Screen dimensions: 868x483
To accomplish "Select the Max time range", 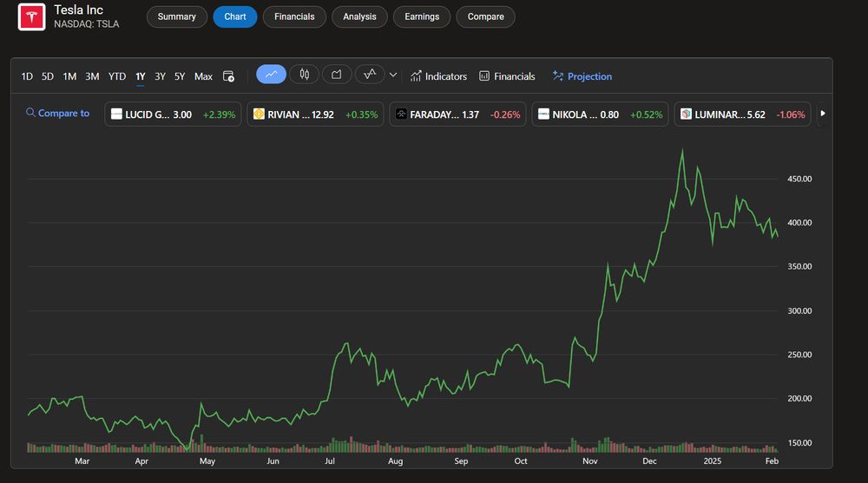I will pyautogui.click(x=203, y=76).
